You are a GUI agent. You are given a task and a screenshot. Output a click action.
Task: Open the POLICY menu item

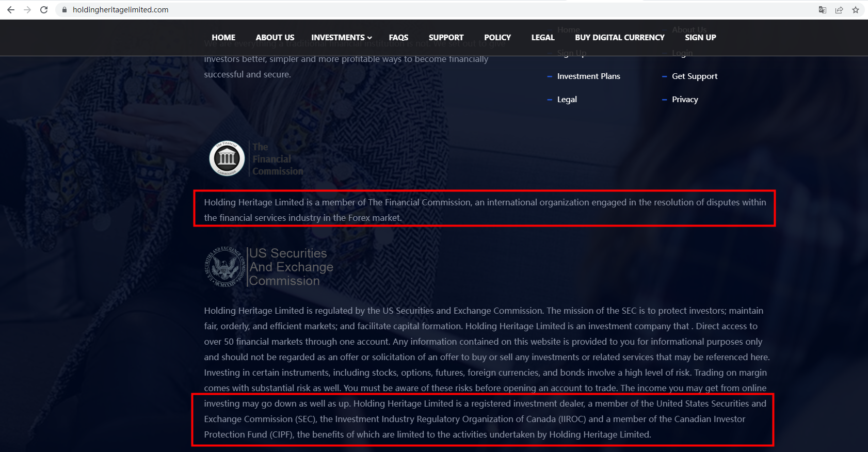tap(497, 38)
